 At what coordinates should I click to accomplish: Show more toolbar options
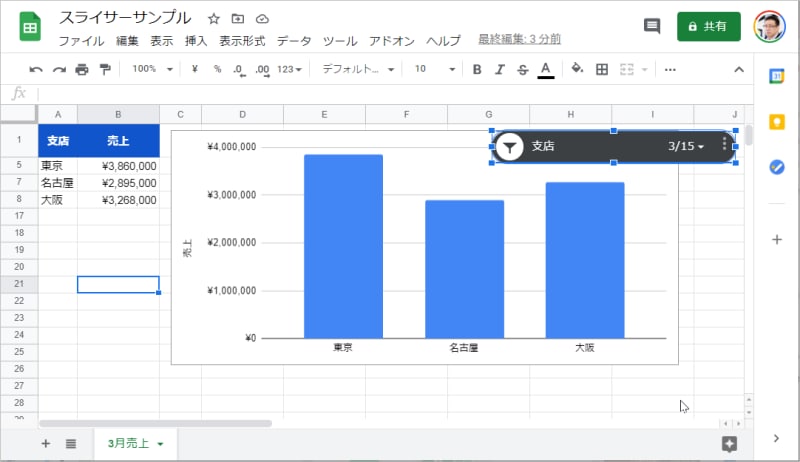tap(670, 69)
